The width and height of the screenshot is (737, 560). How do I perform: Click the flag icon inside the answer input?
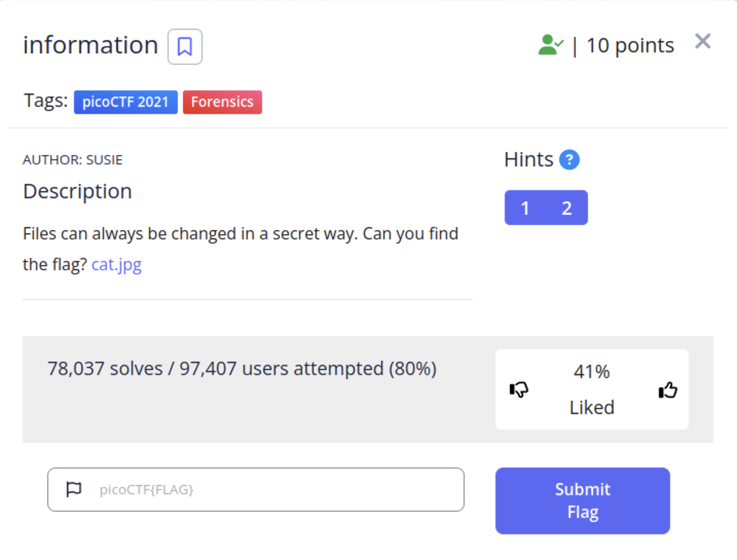point(73,489)
